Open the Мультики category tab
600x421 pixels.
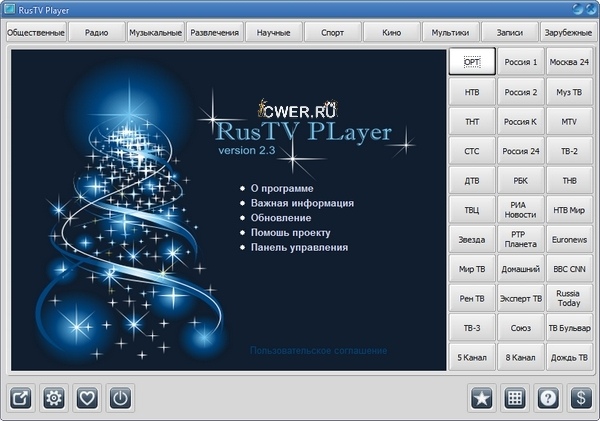[450, 33]
